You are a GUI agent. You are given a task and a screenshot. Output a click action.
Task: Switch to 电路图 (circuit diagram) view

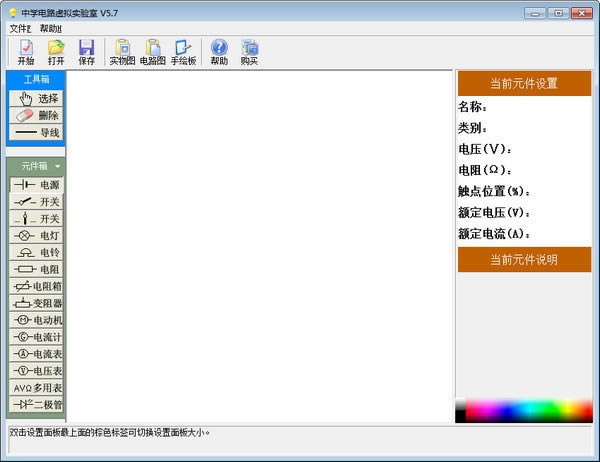coord(153,52)
